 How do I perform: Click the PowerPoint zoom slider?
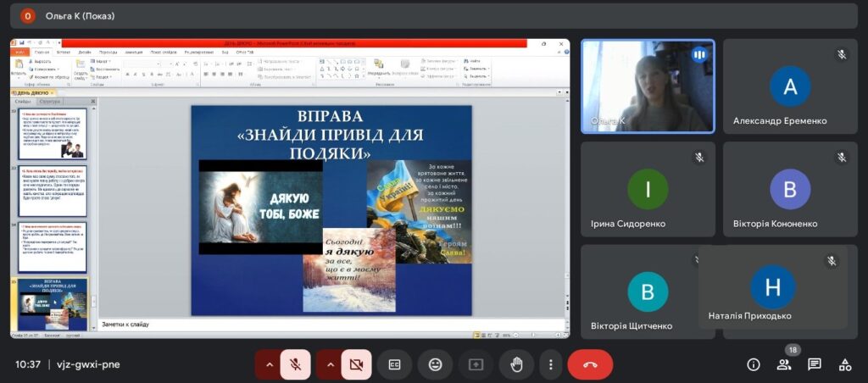(x=532, y=336)
